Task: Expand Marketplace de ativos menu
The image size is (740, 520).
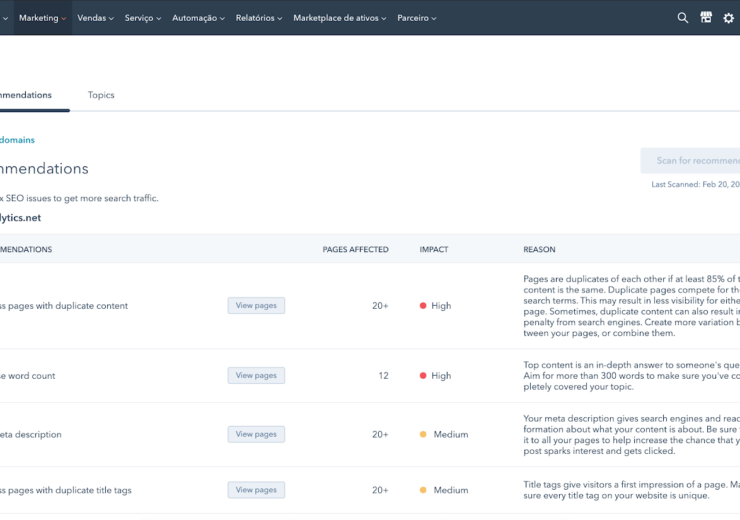Action: point(339,18)
